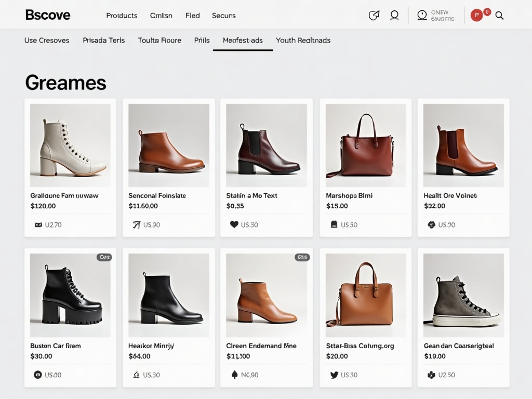Screen dimensions: 532x399
Task: Select the Fled menu item
Action: click(192, 16)
